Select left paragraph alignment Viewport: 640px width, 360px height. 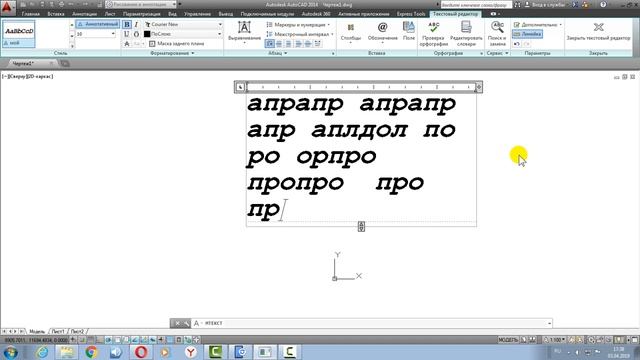click(269, 44)
